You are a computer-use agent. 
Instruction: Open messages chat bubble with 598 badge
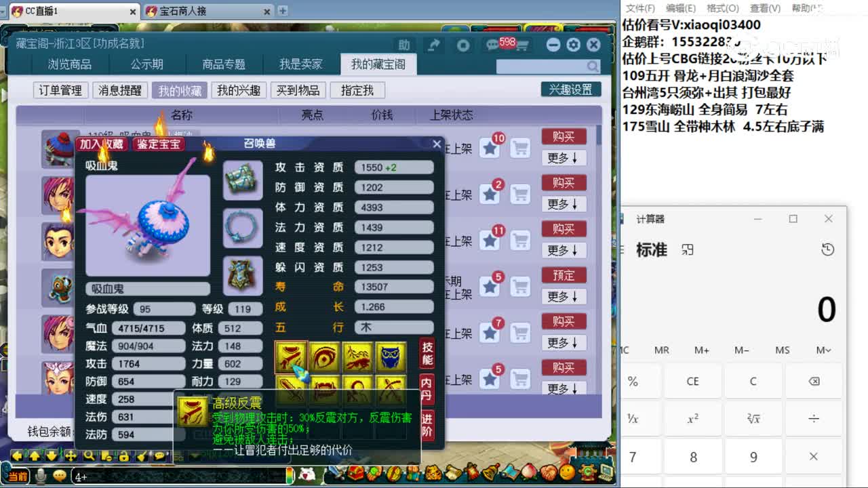[493, 45]
